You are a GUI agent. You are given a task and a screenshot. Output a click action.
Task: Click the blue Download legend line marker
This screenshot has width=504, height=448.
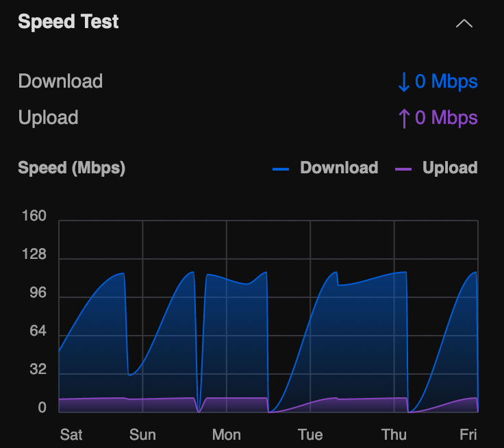tap(281, 169)
